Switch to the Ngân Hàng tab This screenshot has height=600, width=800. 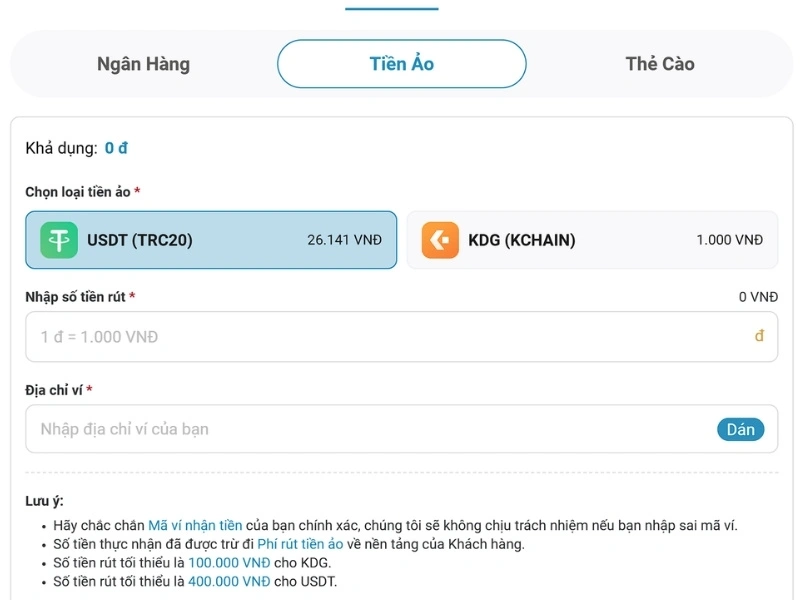pos(143,63)
